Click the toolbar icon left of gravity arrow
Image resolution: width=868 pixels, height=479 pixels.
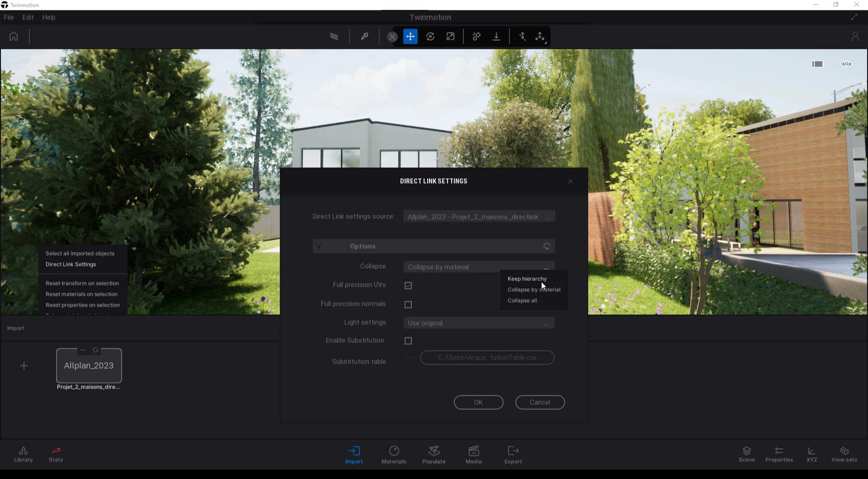pos(476,37)
